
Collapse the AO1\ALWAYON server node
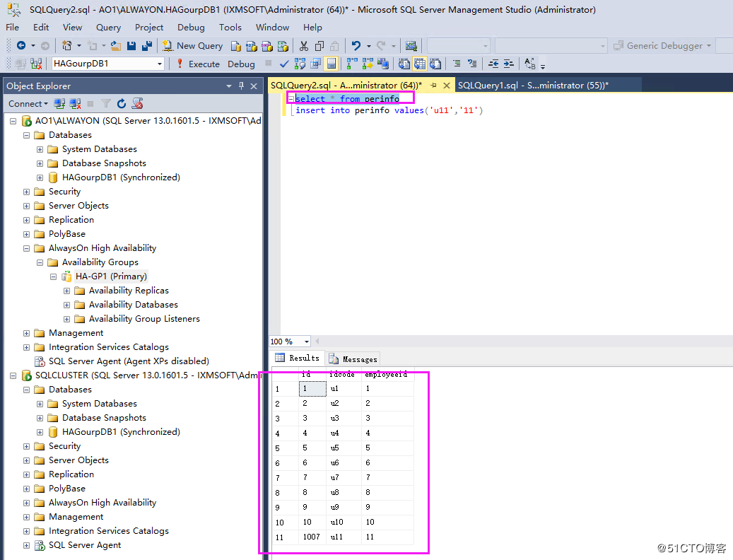click(13, 121)
